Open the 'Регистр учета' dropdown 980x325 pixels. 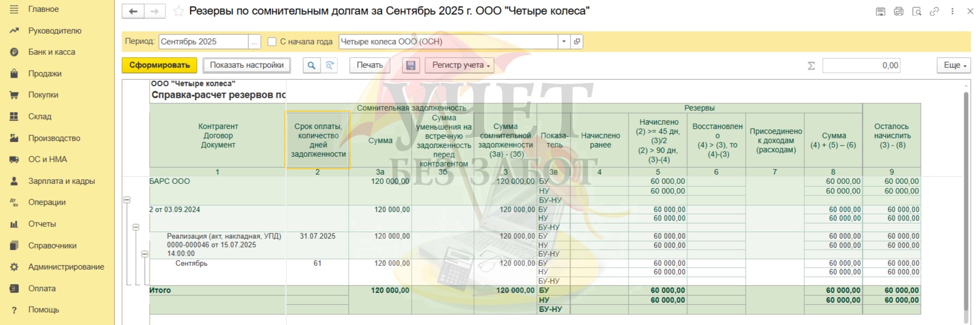pos(459,65)
